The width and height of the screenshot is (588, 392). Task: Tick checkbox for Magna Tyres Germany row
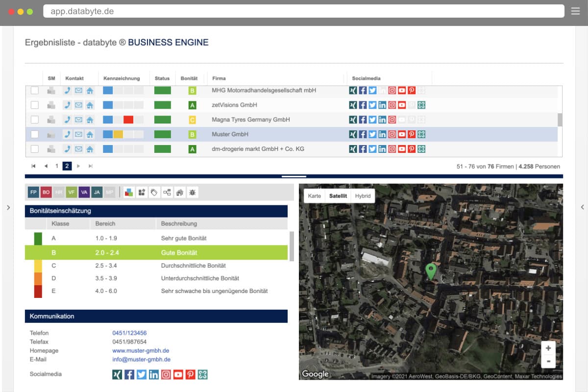point(35,120)
